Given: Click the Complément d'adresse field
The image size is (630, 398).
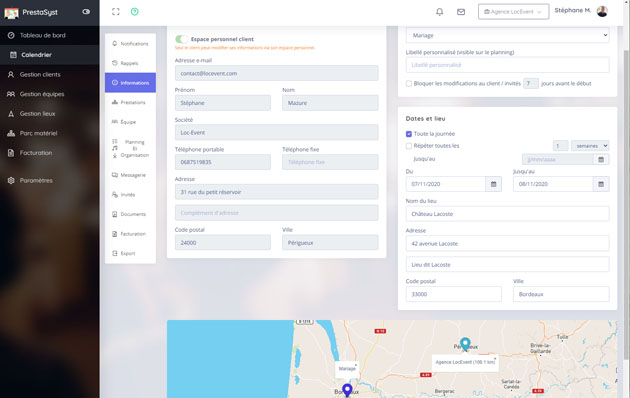Looking at the screenshot, I should click(x=276, y=213).
